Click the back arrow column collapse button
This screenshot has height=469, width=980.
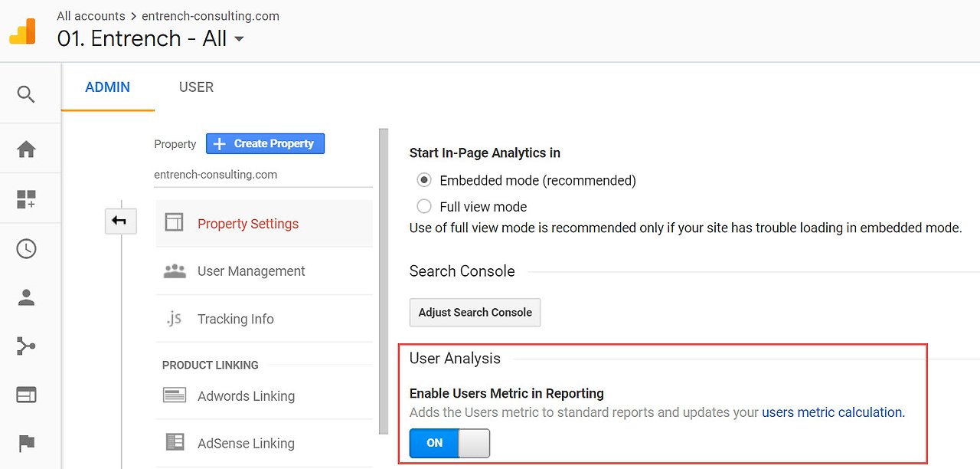(119, 221)
